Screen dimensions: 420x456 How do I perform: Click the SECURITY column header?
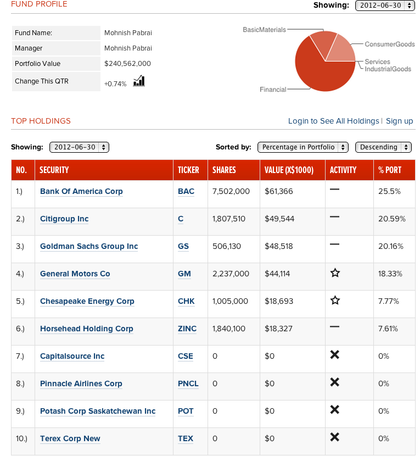pyautogui.click(x=104, y=170)
